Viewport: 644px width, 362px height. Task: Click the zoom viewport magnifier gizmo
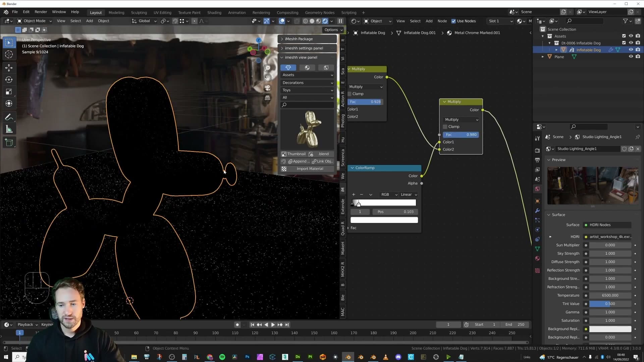[267, 68]
